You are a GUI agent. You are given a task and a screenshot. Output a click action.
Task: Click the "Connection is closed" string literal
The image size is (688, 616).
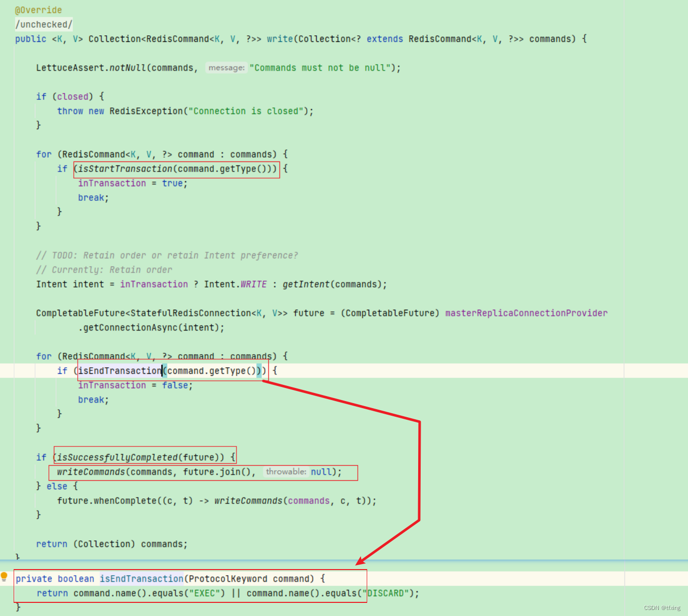[x=246, y=111]
